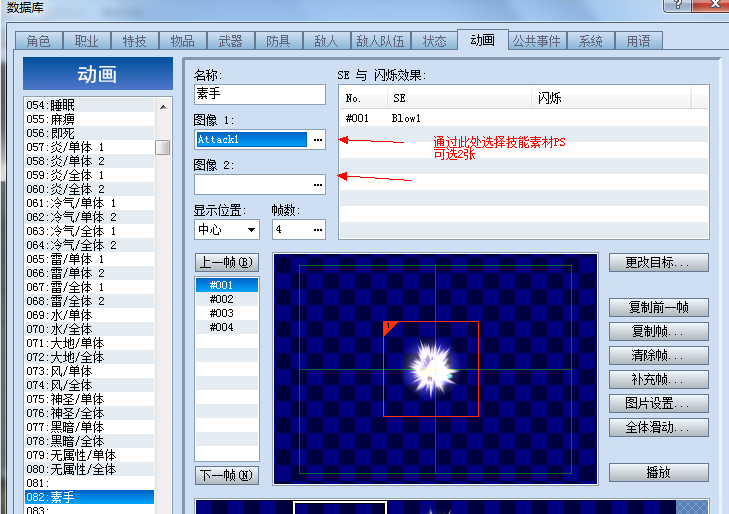Select animation 075:神圣/单体
Viewport: 729px width, 514px height.
(x=89, y=399)
